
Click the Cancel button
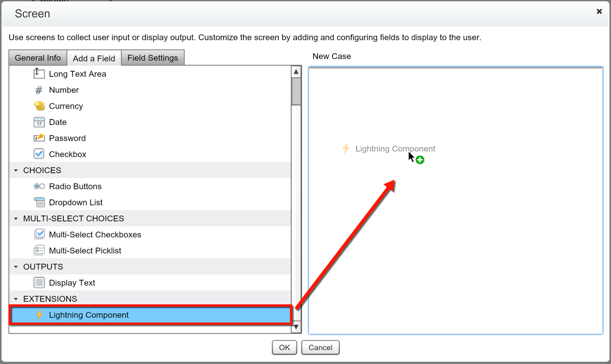(x=320, y=347)
